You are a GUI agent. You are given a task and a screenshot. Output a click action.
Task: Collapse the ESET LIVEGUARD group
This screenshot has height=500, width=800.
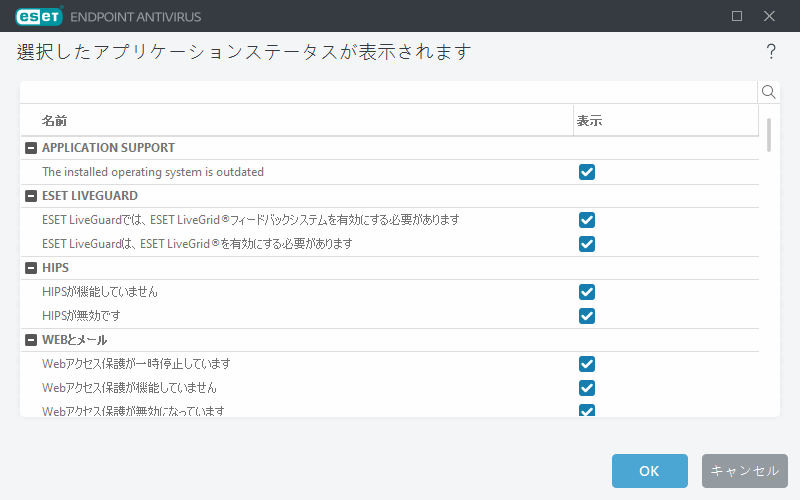click(31, 196)
